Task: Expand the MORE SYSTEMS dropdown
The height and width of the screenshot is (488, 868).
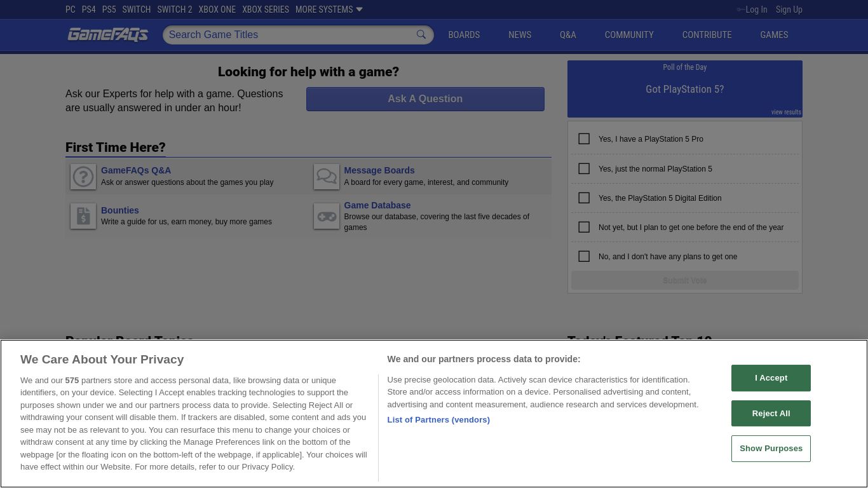Action: [329, 10]
